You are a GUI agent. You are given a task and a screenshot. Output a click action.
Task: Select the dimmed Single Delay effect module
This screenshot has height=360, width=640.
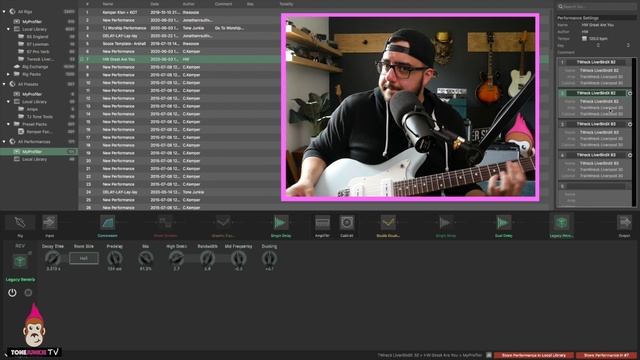(x=446, y=222)
